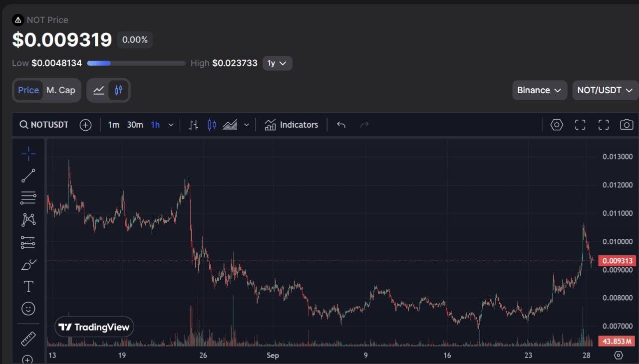Click the 0.012000 price axis label
This screenshot has width=639, height=364.
(618, 185)
